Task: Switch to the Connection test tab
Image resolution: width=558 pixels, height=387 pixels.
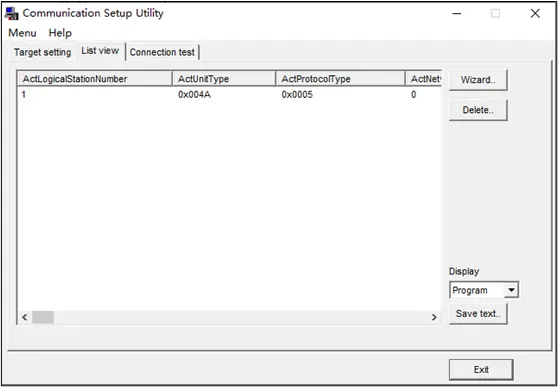Action: (162, 52)
